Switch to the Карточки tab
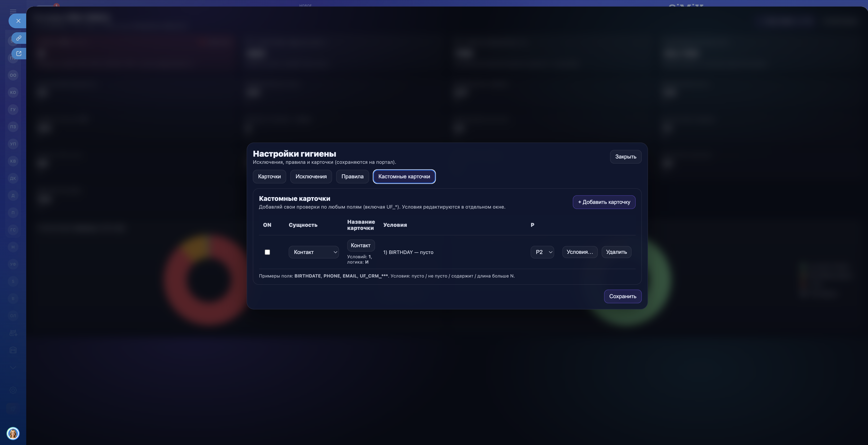The image size is (868, 445). click(x=269, y=176)
